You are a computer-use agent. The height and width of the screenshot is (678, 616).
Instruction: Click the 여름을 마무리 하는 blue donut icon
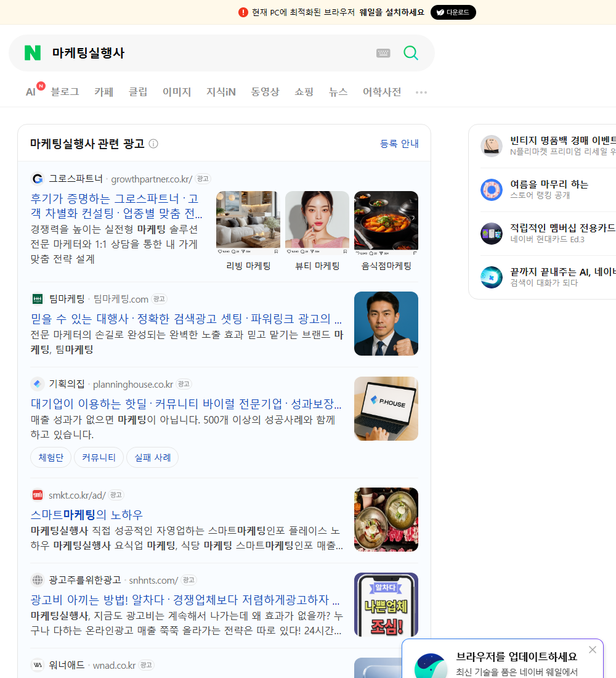[x=492, y=189]
